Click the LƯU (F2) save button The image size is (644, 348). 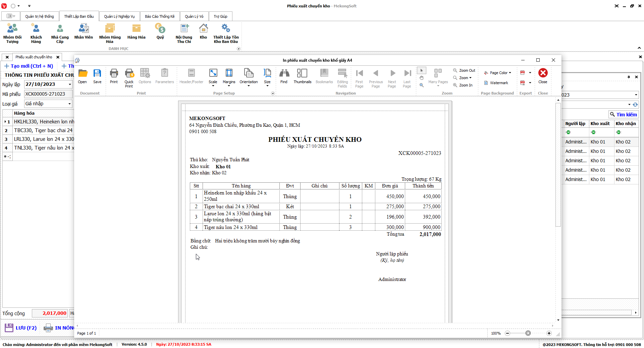tap(21, 328)
